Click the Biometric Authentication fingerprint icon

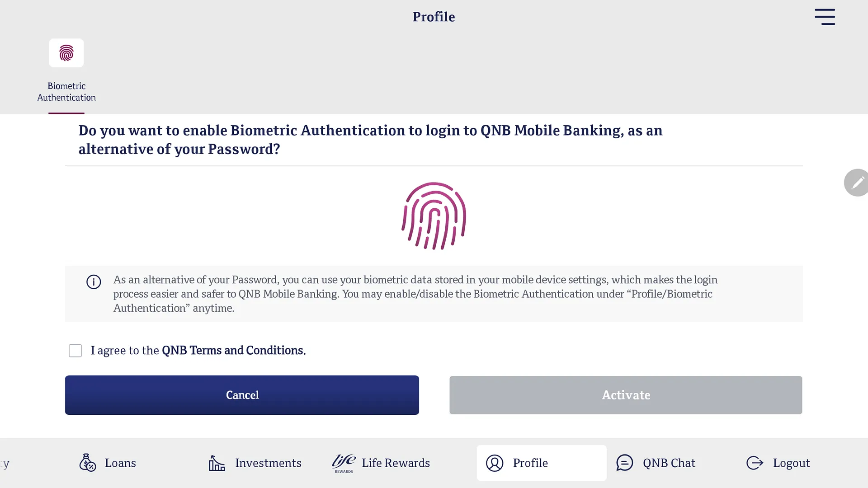[x=66, y=53]
